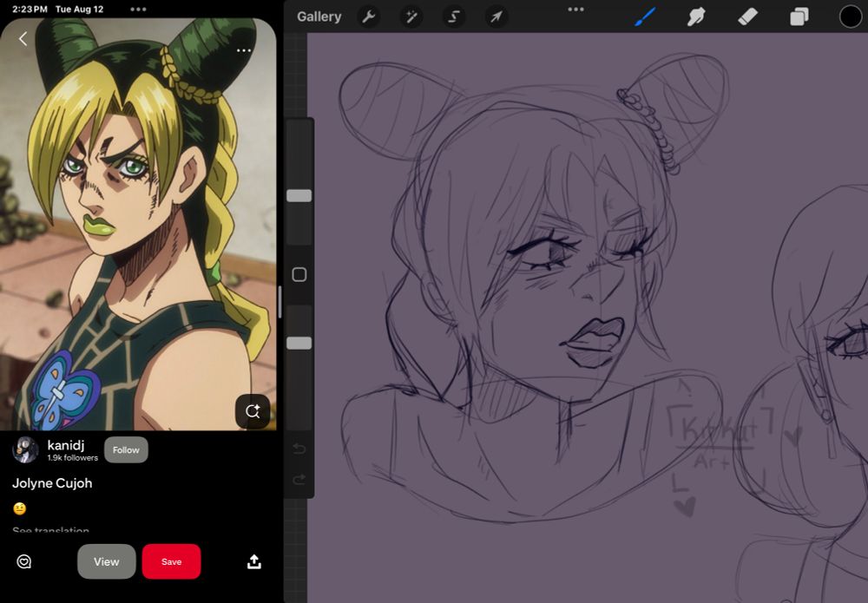The height and width of the screenshot is (603, 868).
Task: Adjust the brush size slider handle
Action: pyautogui.click(x=299, y=195)
